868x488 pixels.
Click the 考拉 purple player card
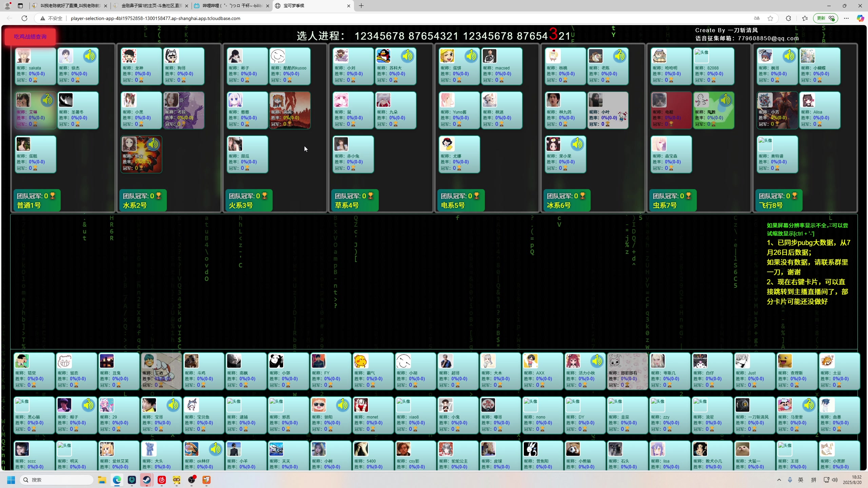click(x=183, y=110)
